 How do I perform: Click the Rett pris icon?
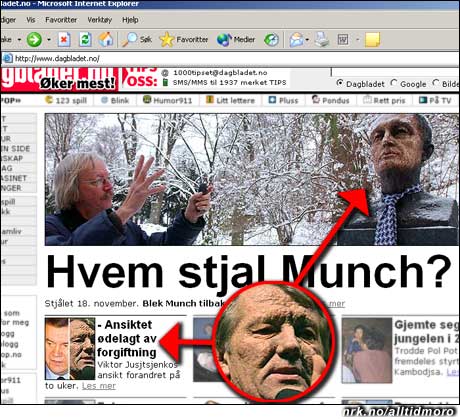click(x=367, y=99)
